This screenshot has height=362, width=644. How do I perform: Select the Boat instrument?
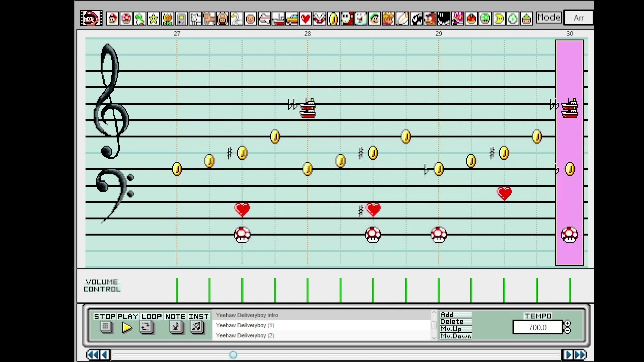point(278,19)
